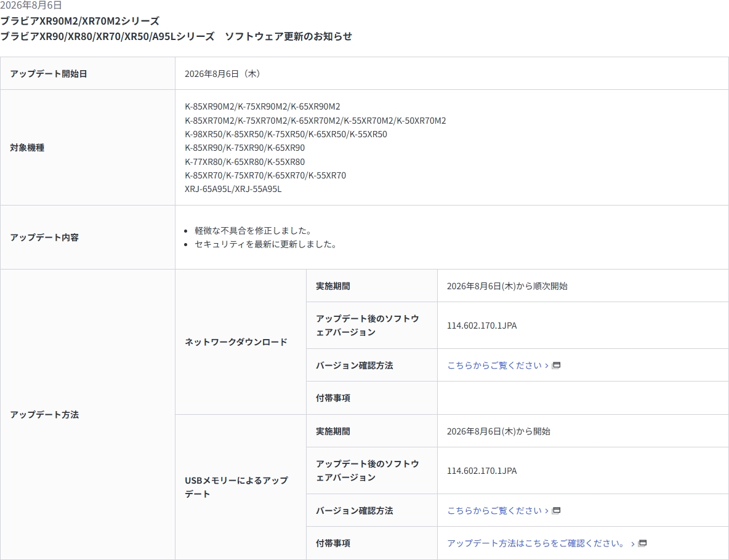
Task: Click model line K-85XR90/K-75XR90/K-65XR90
Action: (x=244, y=148)
